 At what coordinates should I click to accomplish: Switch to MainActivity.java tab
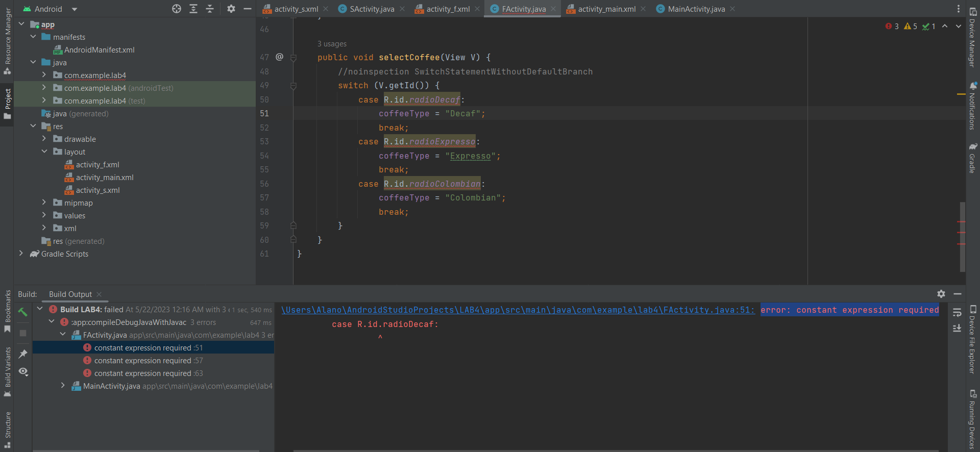tap(696, 9)
